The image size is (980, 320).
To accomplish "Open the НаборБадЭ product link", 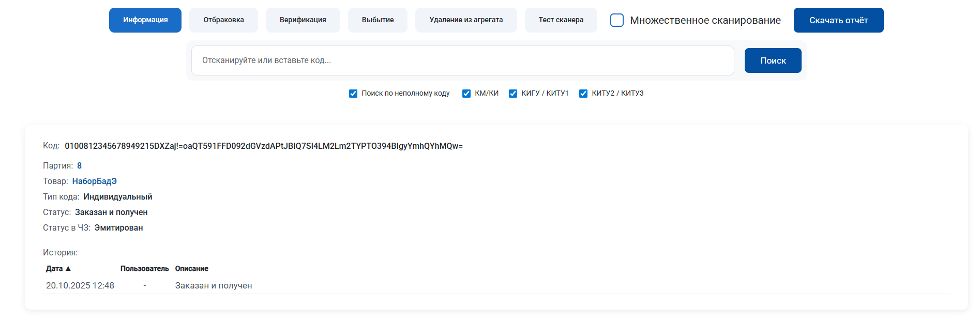I will [94, 181].
